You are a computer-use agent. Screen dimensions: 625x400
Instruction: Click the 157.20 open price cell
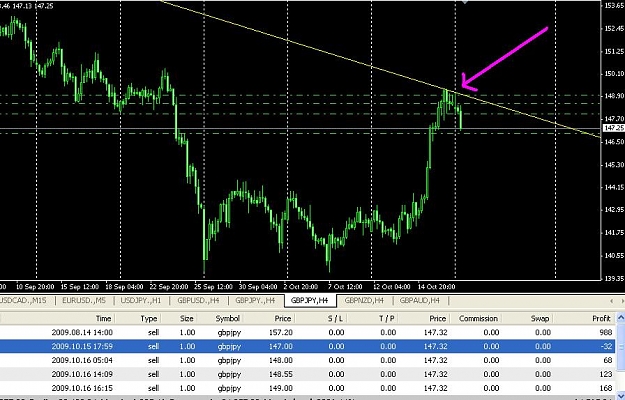click(282, 332)
